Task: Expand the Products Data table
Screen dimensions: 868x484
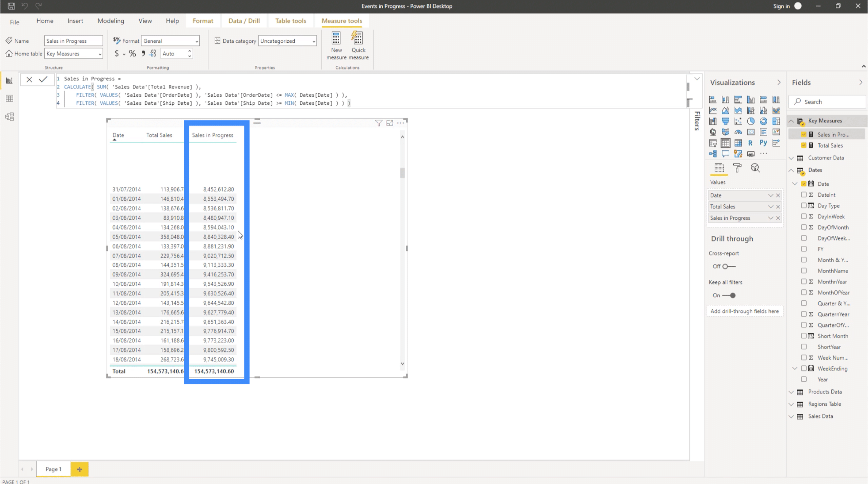Action: 791,391
